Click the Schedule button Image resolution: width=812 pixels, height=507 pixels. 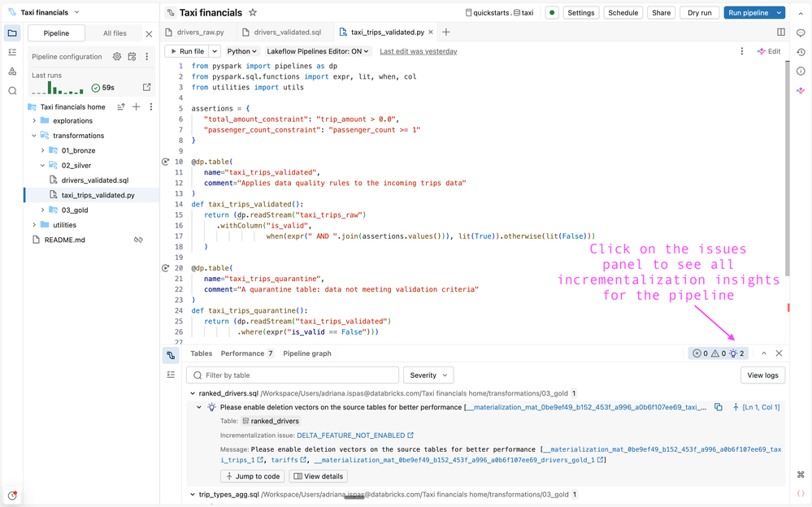[623, 12]
